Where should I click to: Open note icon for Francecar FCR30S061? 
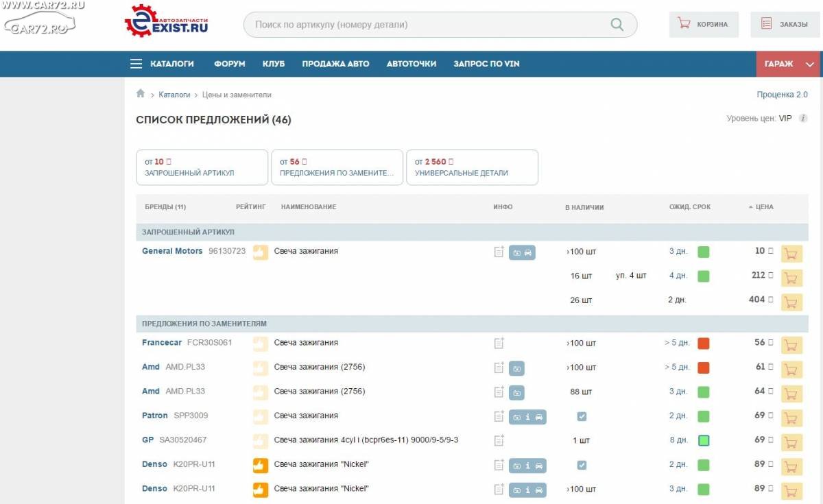point(499,344)
